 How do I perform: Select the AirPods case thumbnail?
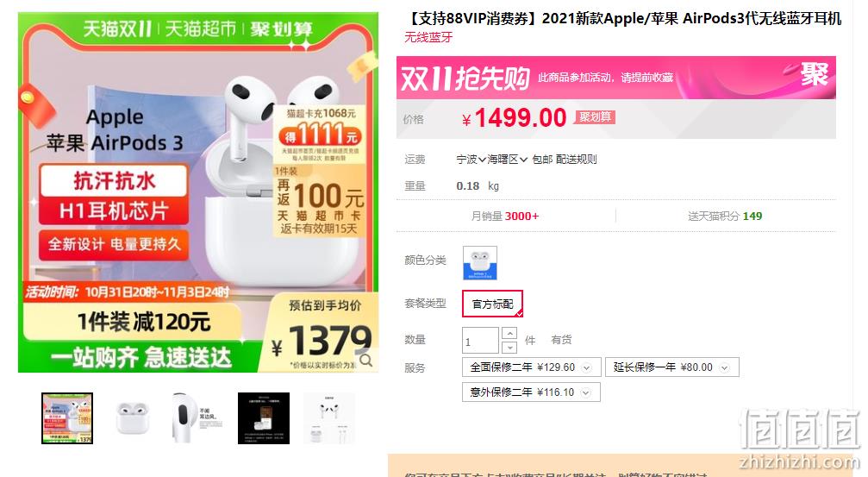(x=133, y=418)
